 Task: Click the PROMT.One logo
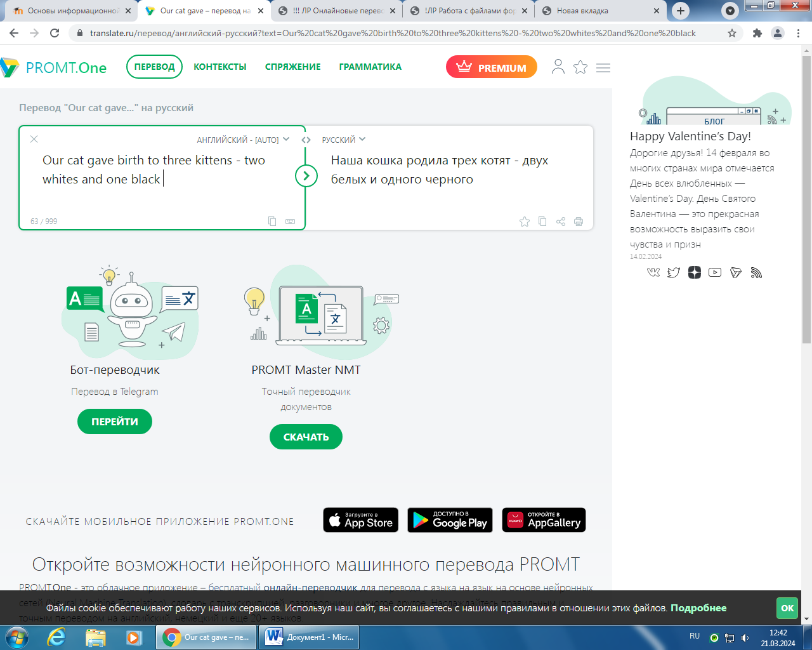53,67
